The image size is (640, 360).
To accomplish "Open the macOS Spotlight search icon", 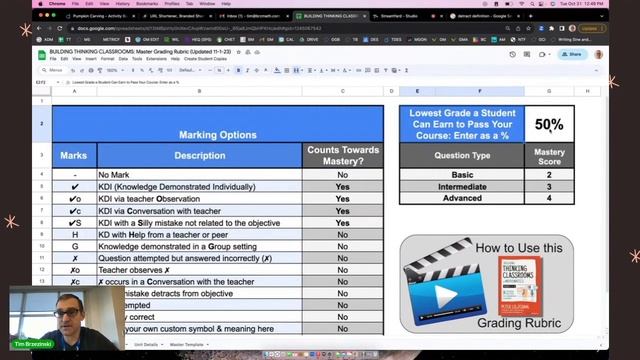I will tap(532, 4).
